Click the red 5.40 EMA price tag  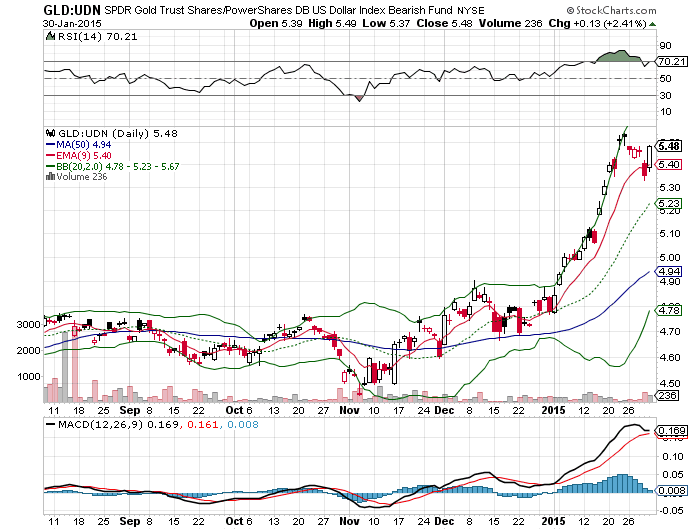coord(668,165)
